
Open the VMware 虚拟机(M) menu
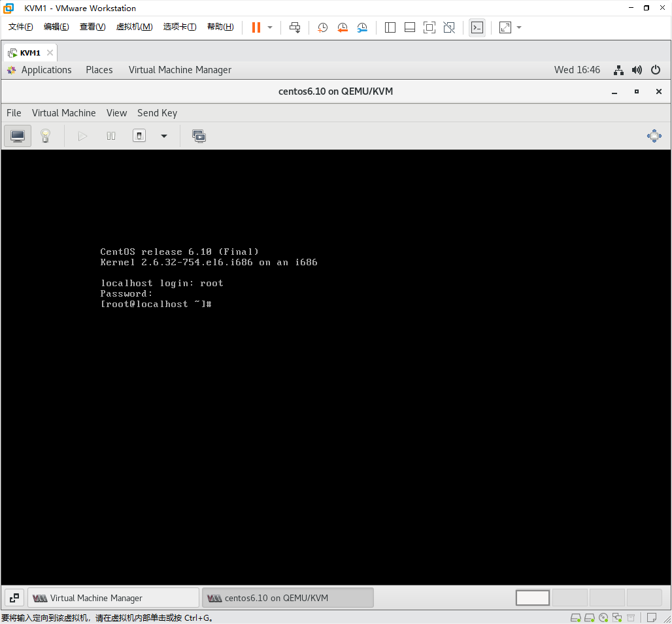(134, 27)
